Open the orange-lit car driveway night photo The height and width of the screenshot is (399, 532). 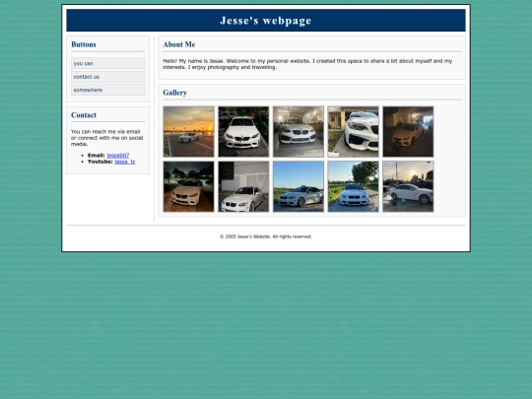pos(408,132)
